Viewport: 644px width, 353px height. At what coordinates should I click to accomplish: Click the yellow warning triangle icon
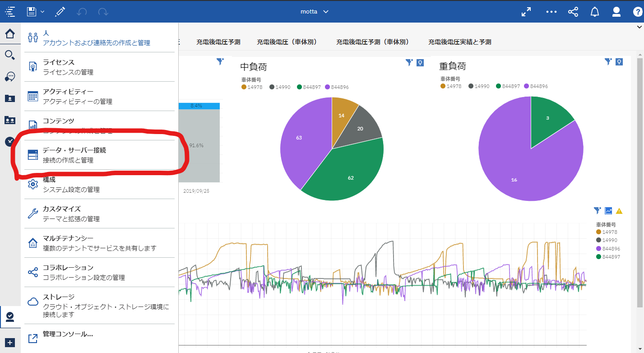coord(619,211)
